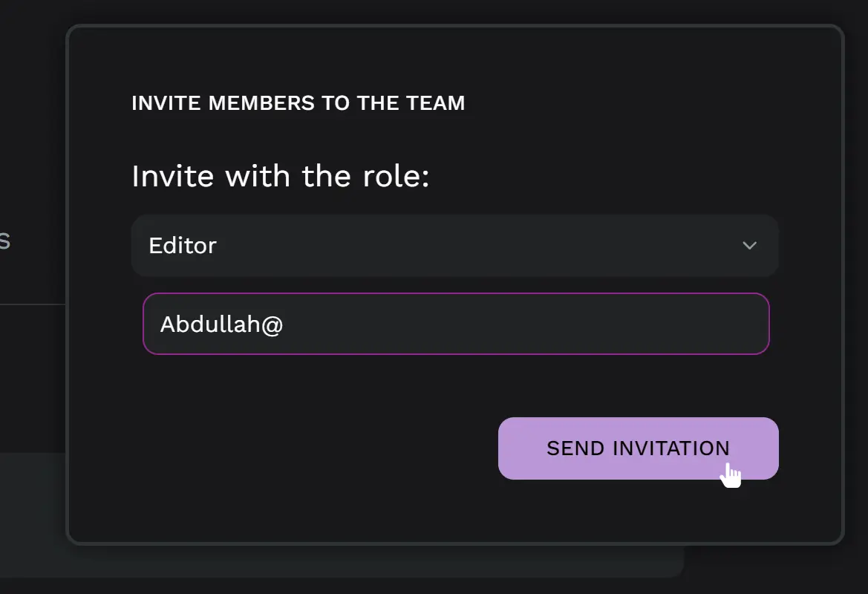
Task: Select the 'Editor' text in role selector
Action: point(183,246)
